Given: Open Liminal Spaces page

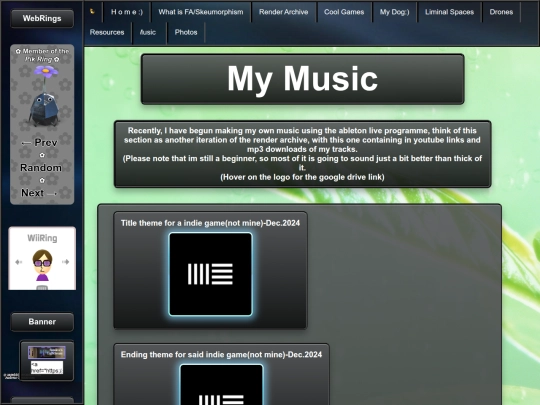Looking at the screenshot, I should pyautogui.click(x=449, y=12).
